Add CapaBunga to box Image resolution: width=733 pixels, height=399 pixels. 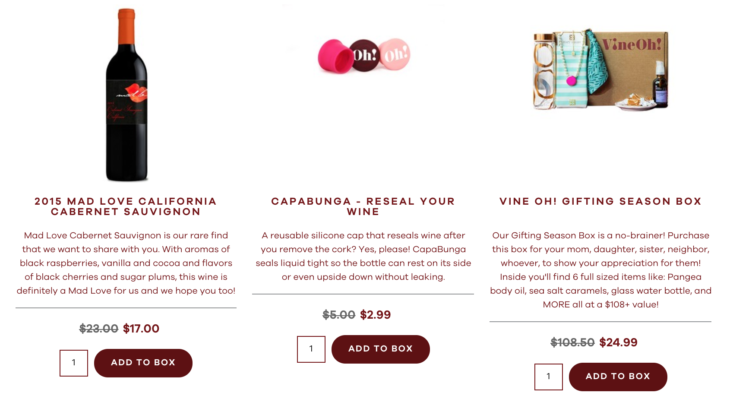coord(381,349)
